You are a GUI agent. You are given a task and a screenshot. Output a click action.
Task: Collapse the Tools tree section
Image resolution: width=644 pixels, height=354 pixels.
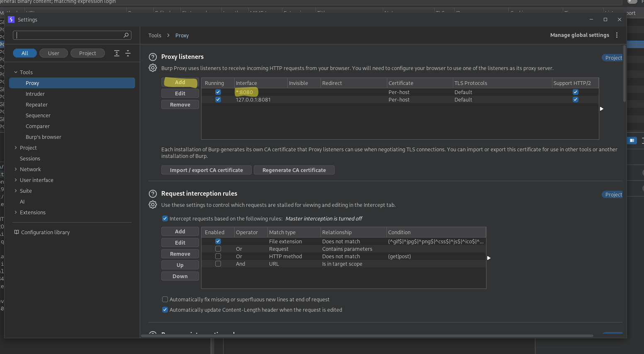[x=16, y=72]
